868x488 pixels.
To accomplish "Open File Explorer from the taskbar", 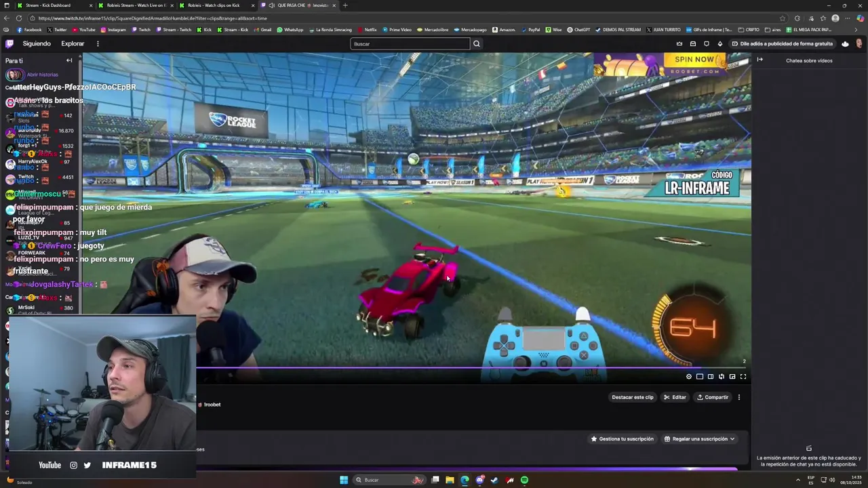I will tap(450, 480).
